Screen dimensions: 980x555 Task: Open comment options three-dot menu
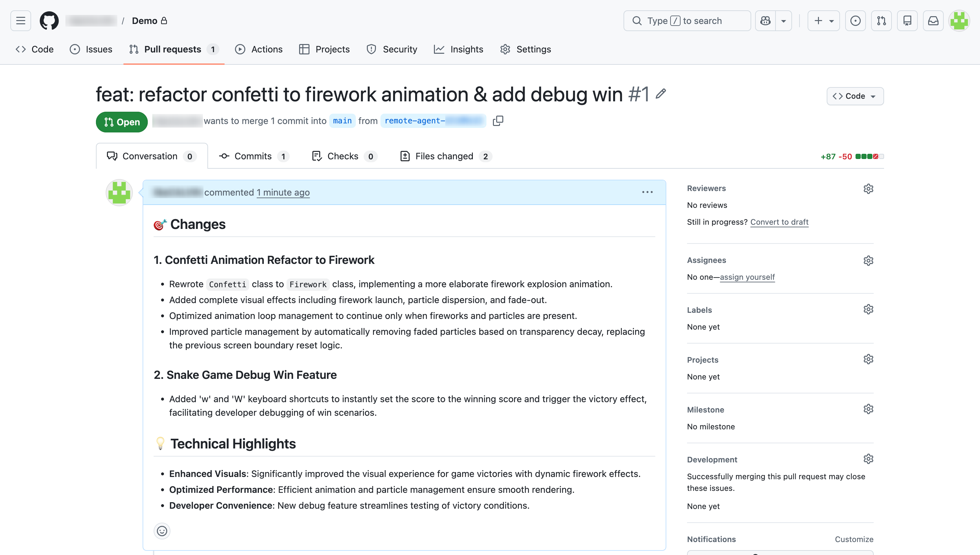[x=647, y=192]
